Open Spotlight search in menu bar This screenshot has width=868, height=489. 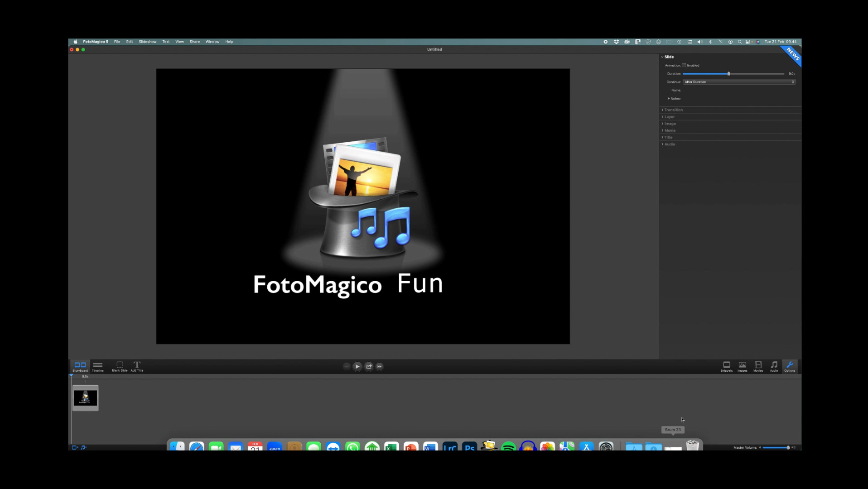pyautogui.click(x=740, y=42)
